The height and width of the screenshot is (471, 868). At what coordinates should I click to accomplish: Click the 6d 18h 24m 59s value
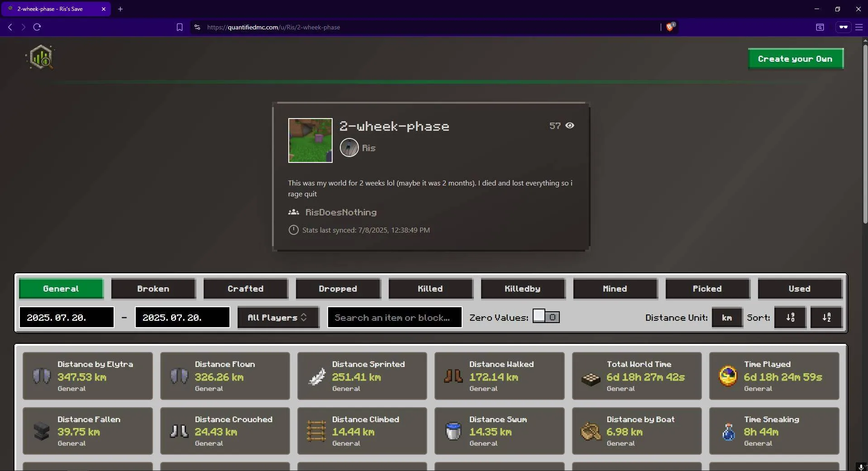click(783, 377)
